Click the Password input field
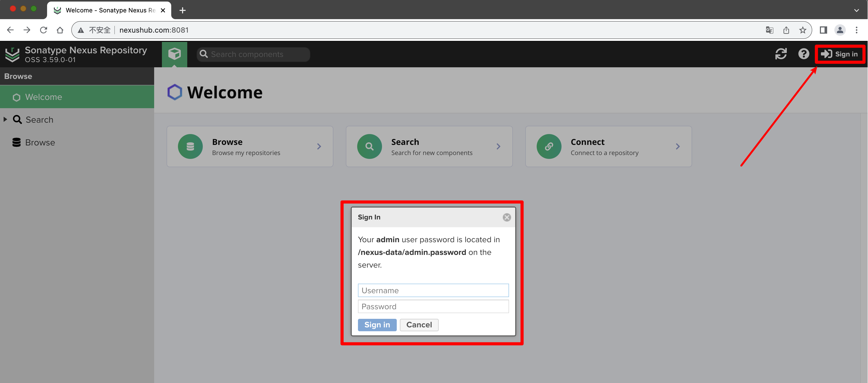The width and height of the screenshot is (868, 383). pyautogui.click(x=433, y=306)
